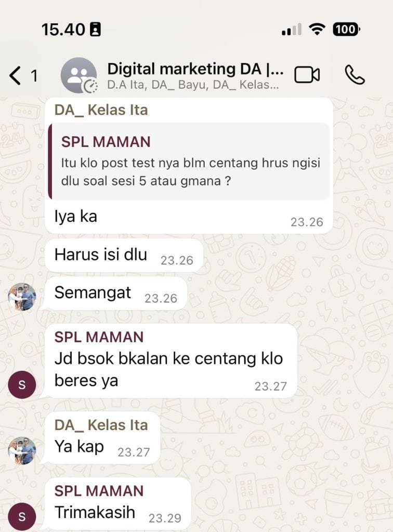Tap SPL MAMAN sender name above Jd bsok message
Viewport: 393px width, 532px height.
click(99, 337)
